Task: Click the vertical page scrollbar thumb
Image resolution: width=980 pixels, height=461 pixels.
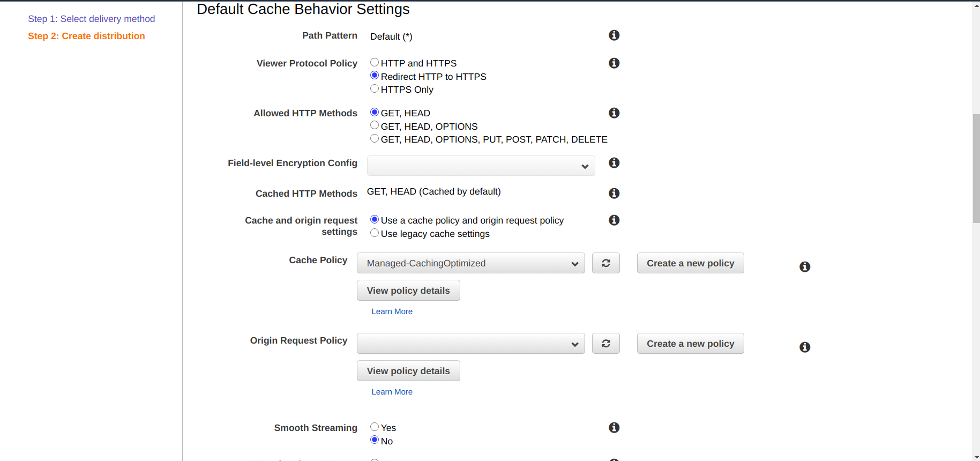Action: coord(976,168)
